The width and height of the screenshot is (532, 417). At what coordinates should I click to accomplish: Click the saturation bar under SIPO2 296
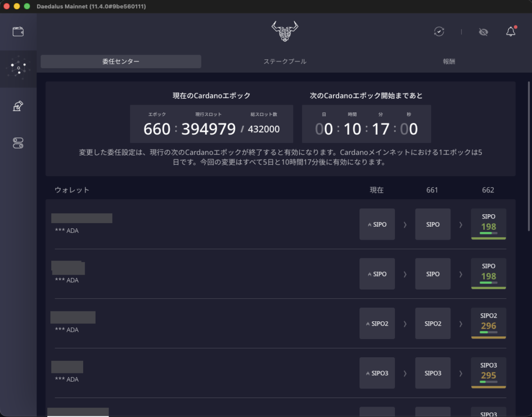click(x=488, y=332)
